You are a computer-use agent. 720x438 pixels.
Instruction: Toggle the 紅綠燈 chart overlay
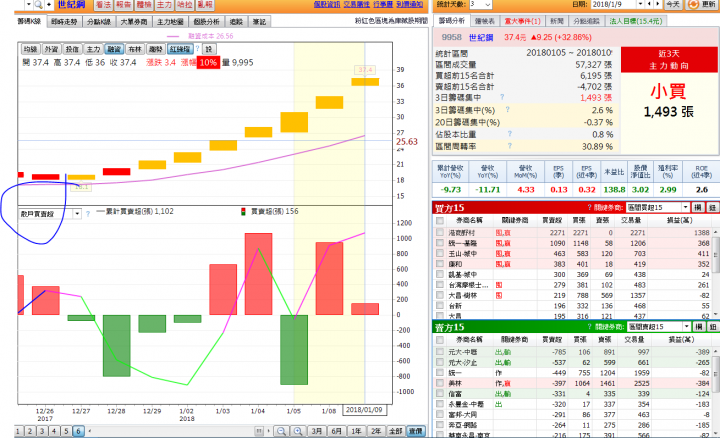(180, 49)
